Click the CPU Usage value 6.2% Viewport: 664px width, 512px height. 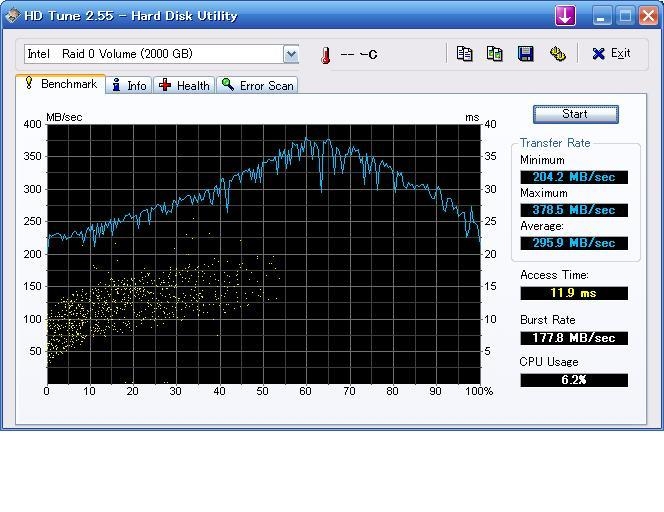pos(574,380)
